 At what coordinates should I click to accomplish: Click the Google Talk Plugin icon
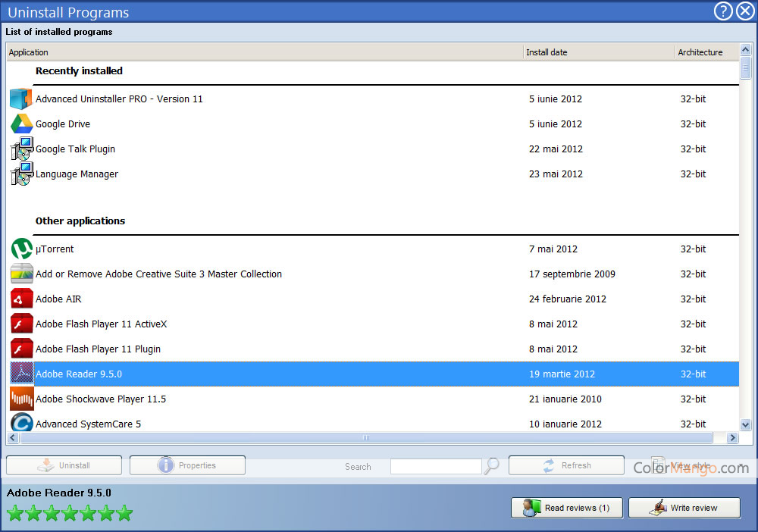click(x=20, y=149)
